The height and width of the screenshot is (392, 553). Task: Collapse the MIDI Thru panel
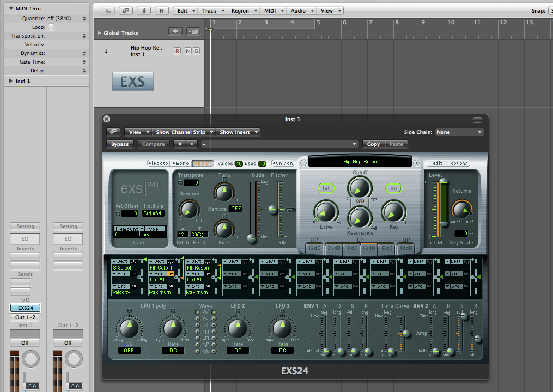[11, 9]
